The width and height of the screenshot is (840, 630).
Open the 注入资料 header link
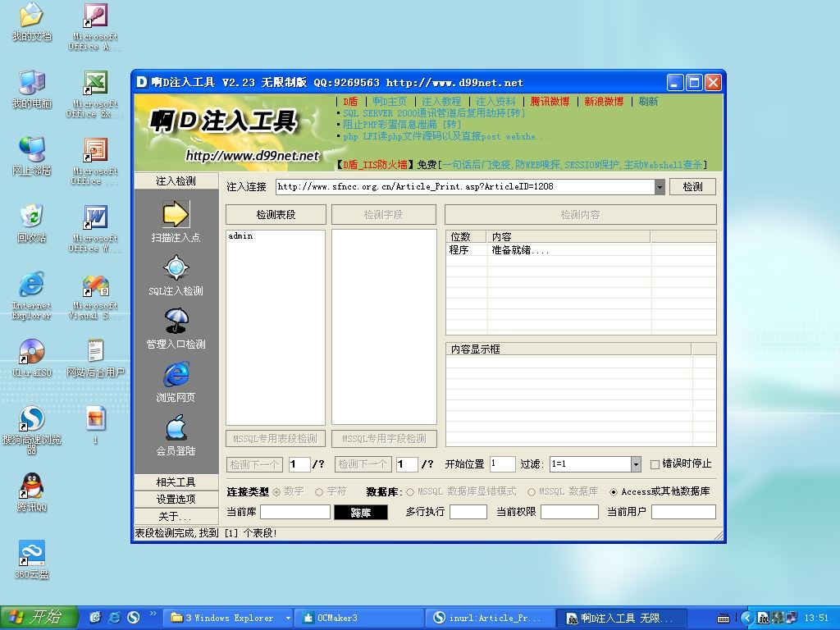[x=495, y=101]
